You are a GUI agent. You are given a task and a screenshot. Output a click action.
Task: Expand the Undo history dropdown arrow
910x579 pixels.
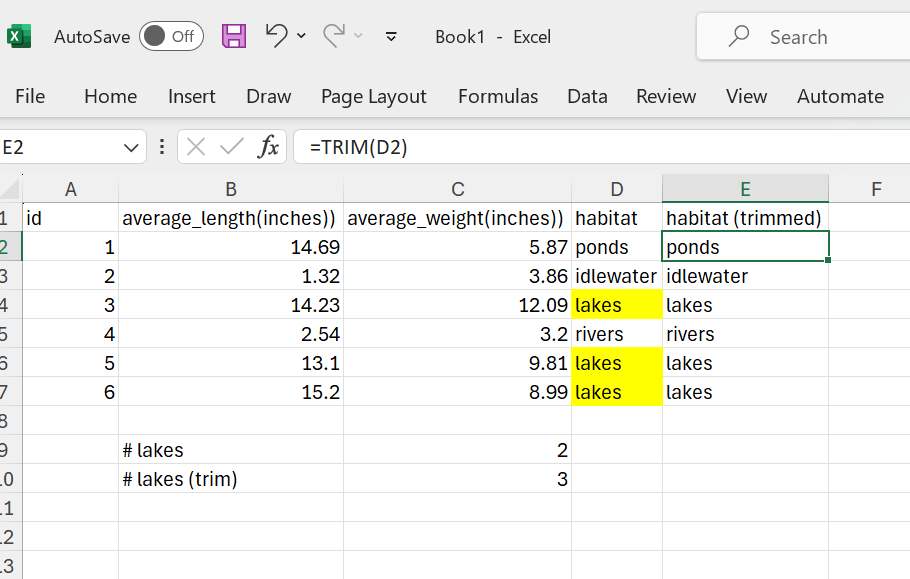point(301,37)
